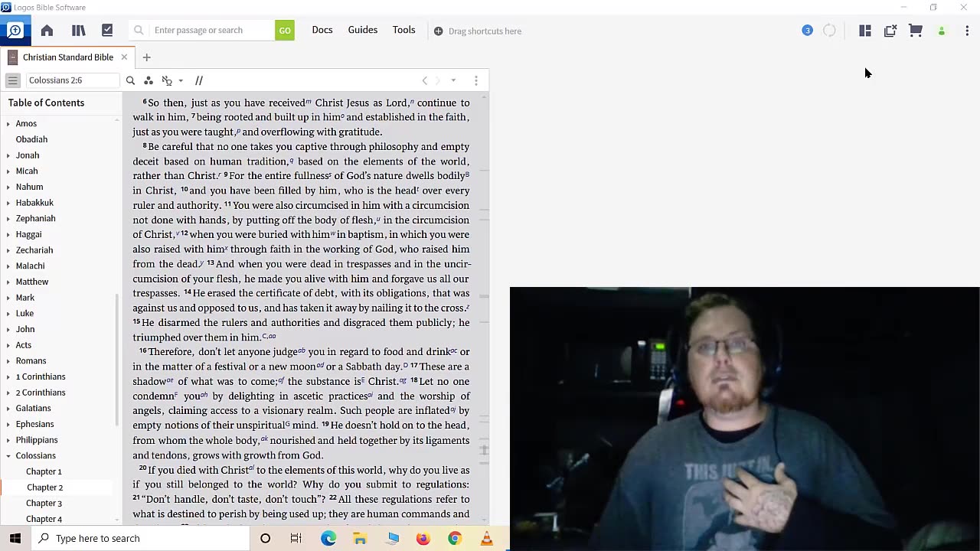Launch Microsoft Edge from taskbar

pos(328,538)
